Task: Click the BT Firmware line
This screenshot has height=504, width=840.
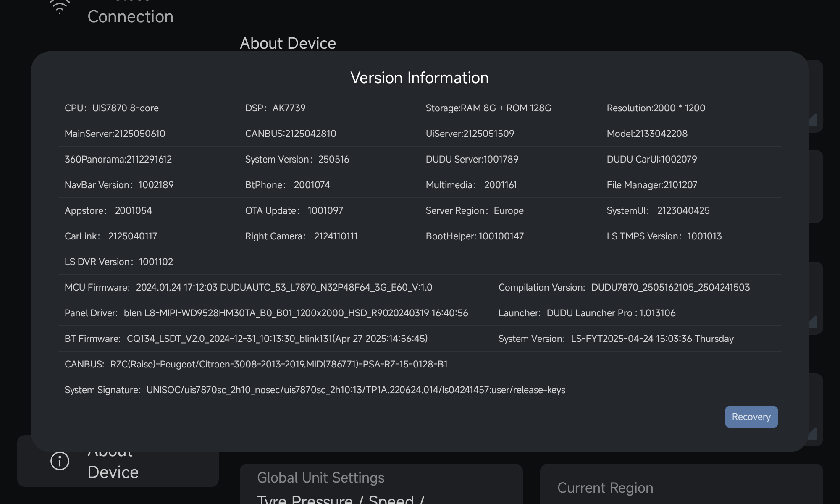Action: pyautogui.click(x=246, y=339)
